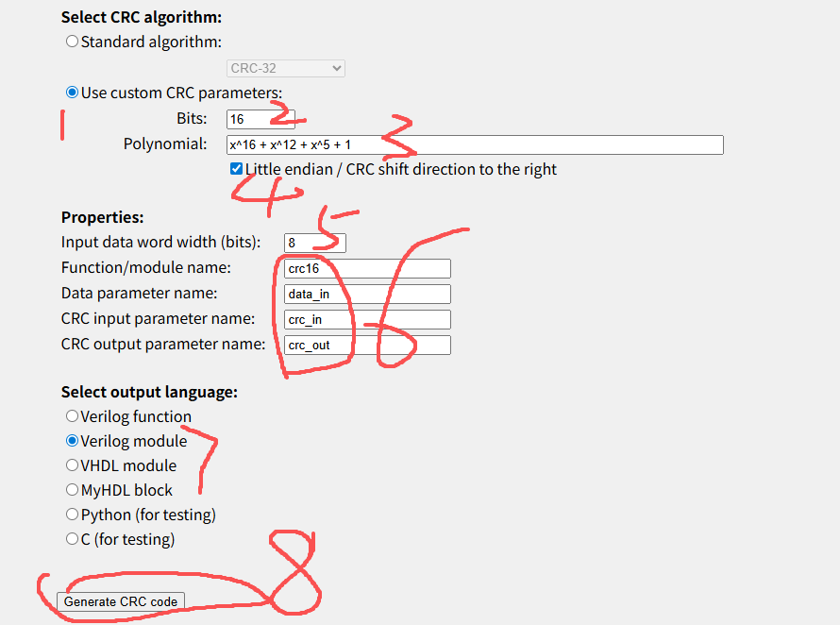
Task: Choose Verilog function output language
Action: pos(72,416)
